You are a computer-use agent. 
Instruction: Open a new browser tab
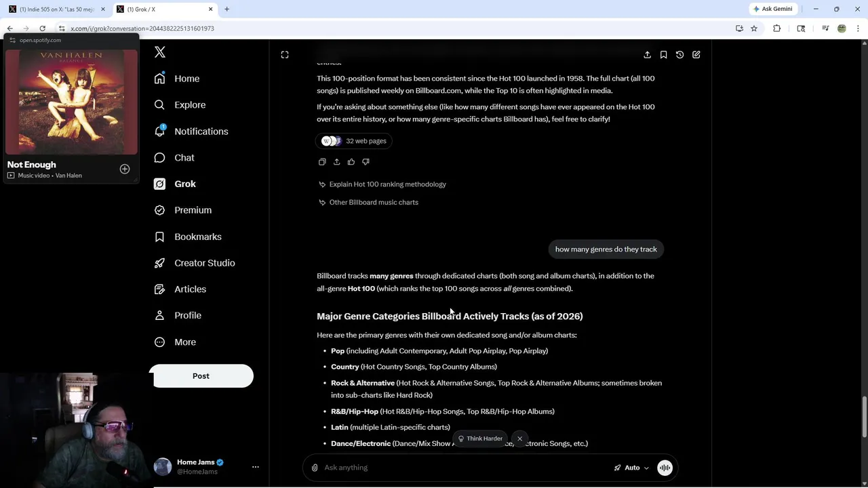tap(227, 9)
